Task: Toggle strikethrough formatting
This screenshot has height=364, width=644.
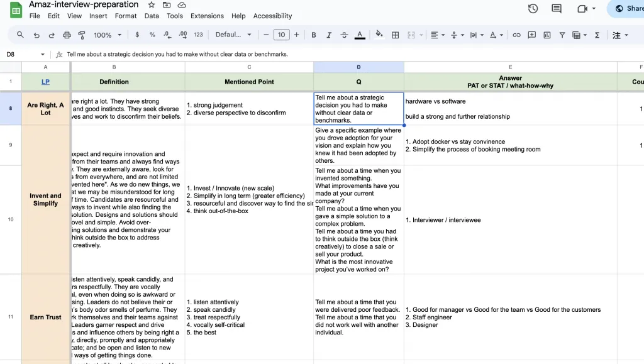Action: click(344, 35)
